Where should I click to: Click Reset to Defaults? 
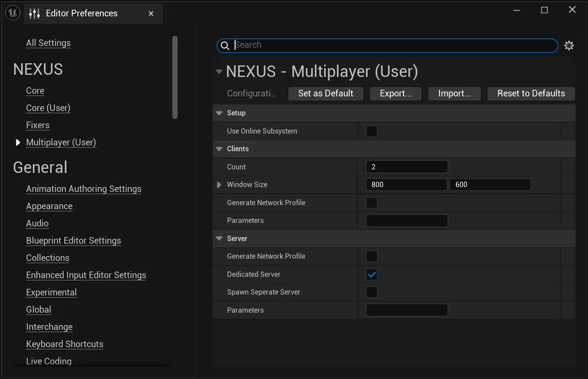tap(531, 93)
